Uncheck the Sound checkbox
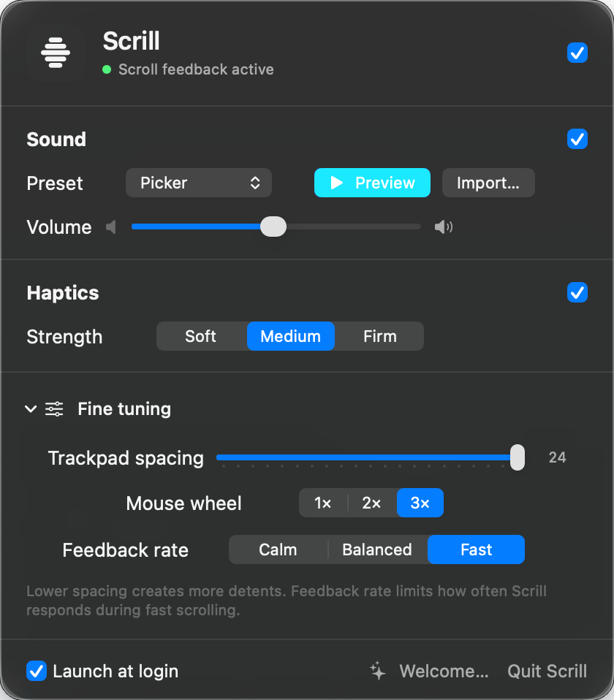Screen dimensions: 614x700 point(577,139)
